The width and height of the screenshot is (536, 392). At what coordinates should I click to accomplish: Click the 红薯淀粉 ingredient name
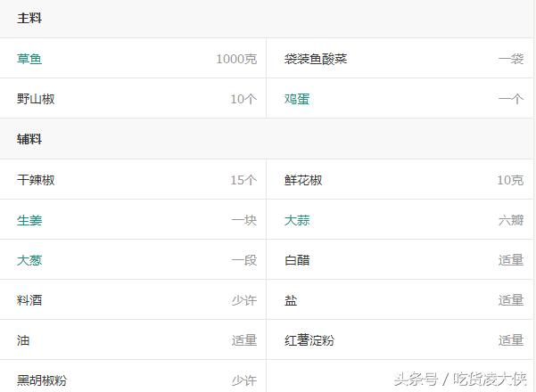pyautogui.click(x=309, y=340)
